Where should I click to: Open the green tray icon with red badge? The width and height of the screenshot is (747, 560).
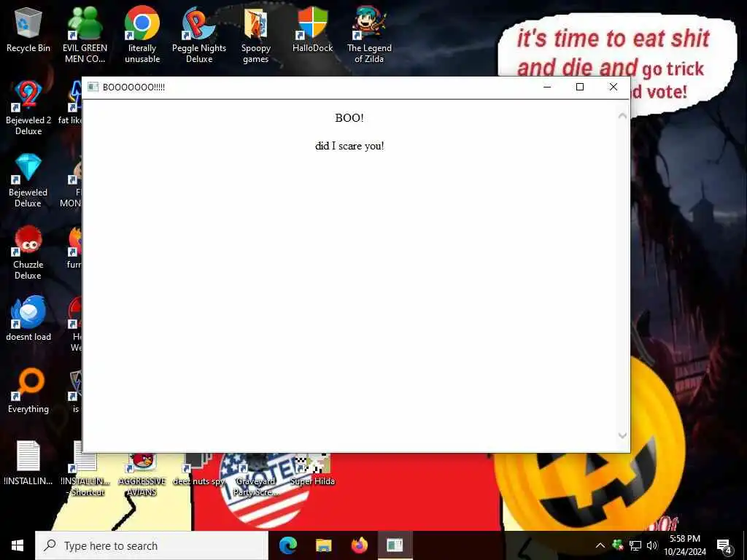pyautogui.click(x=618, y=545)
